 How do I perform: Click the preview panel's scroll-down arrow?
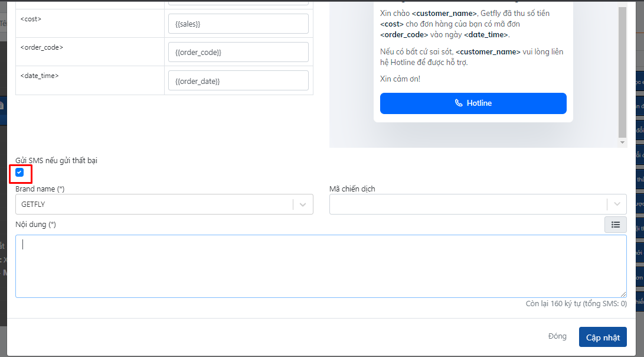622,142
